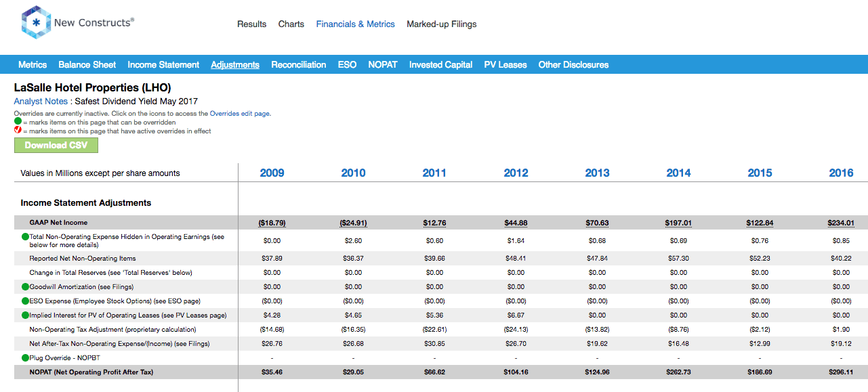Image resolution: width=868 pixels, height=392 pixels.
Task: Click 2016 GAAP Net Income value $234.01
Action: coord(841,223)
